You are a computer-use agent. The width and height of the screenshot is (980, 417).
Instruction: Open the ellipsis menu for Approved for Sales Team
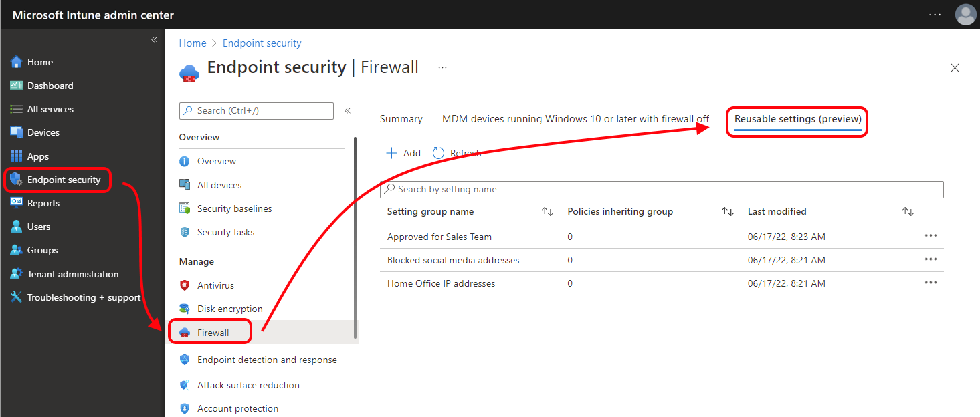930,235
